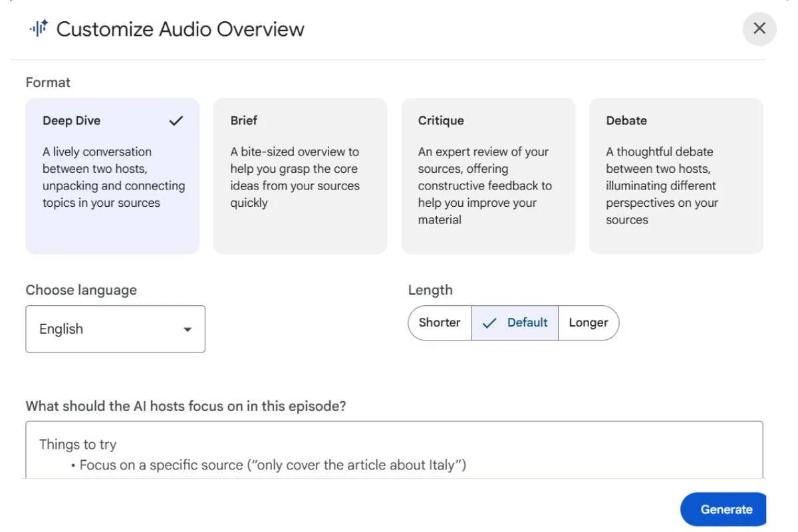
Task: Click the Deep Dive description about lively conversation
Action: 114,177
